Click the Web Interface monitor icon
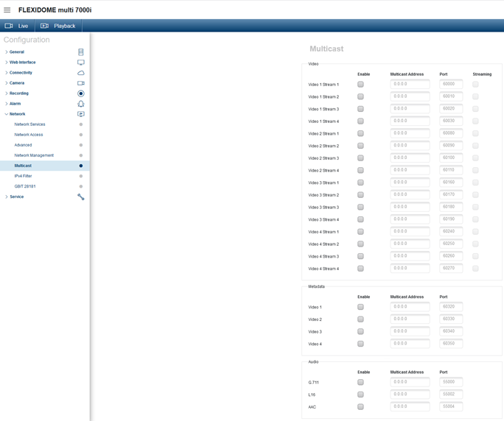504x421 pixels. 81,63
